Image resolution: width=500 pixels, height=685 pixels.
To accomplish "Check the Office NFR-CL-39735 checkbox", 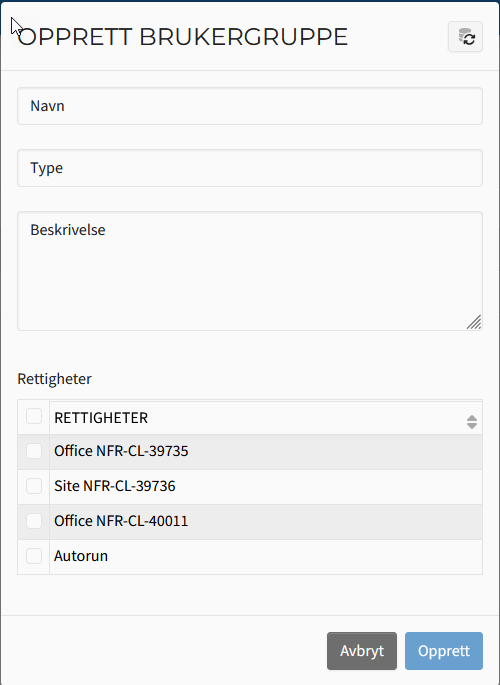I will click(x=34, y=451).
